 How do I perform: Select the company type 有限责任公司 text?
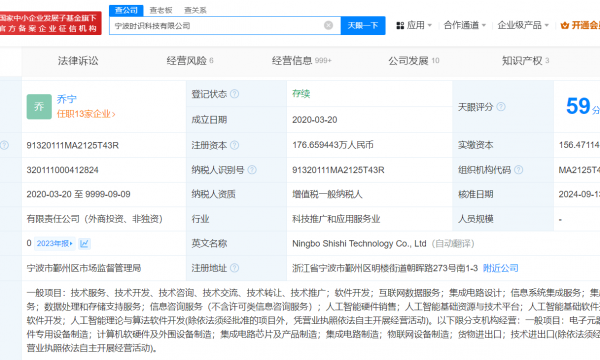pyautogui.click(x=95, y=219)
